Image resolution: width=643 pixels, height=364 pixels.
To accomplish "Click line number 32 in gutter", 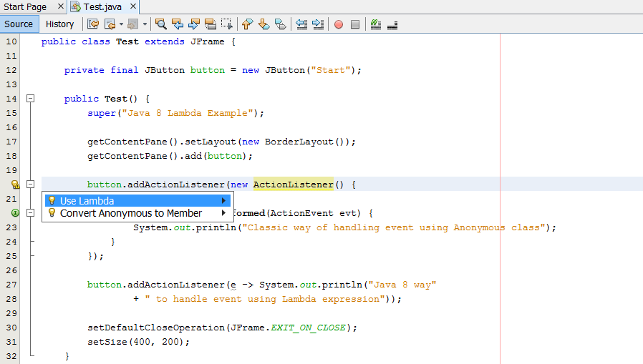I will [11, 356].
